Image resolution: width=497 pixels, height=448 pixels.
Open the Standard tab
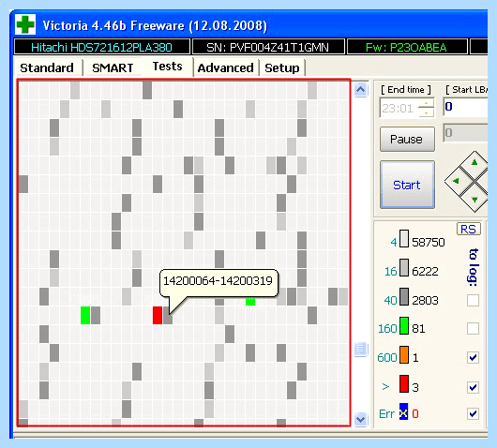pos(47,67)
